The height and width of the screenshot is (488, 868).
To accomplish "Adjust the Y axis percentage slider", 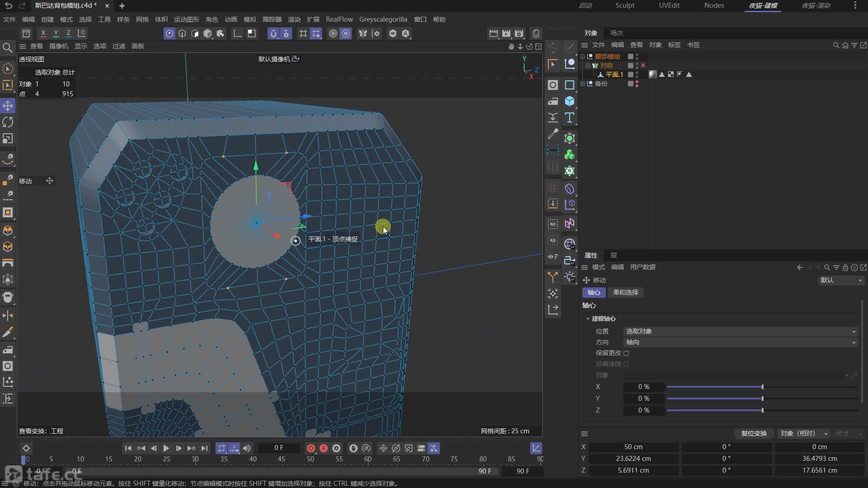I will [x=762, y=399].
